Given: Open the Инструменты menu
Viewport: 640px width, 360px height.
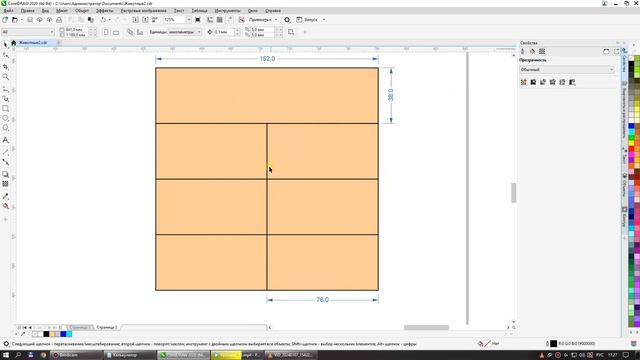Looking at the screenshot, I should coord(227,11).
